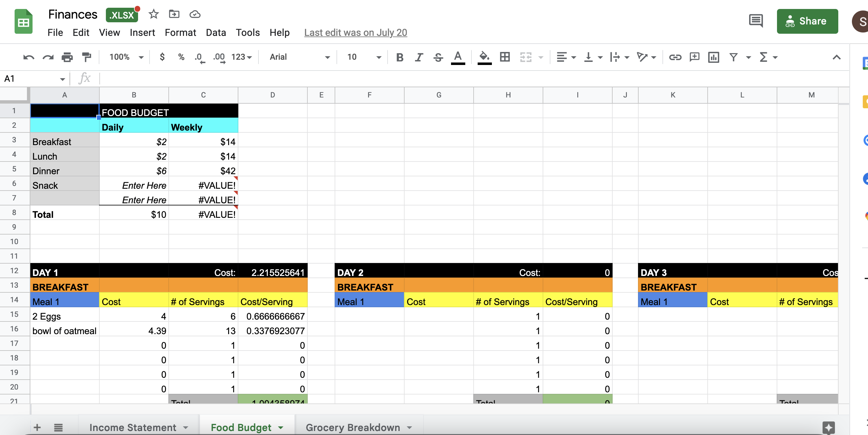Switch to Grocery Breakdown sheet tab
The width and height of the screenshot is (868, 435).
click(353, 427)
